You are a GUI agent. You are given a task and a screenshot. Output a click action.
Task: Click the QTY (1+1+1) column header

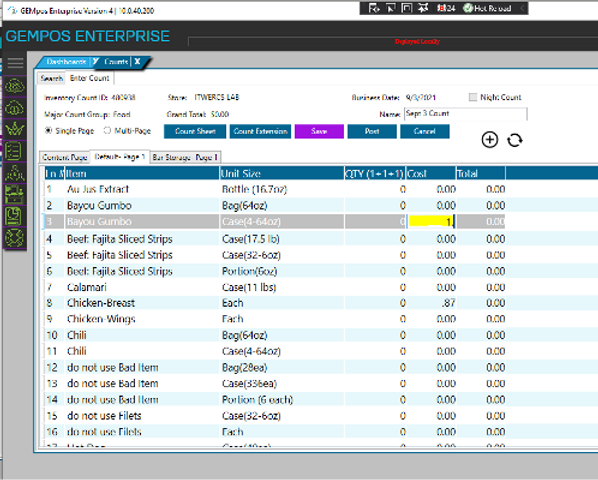[x=375, y=173]
